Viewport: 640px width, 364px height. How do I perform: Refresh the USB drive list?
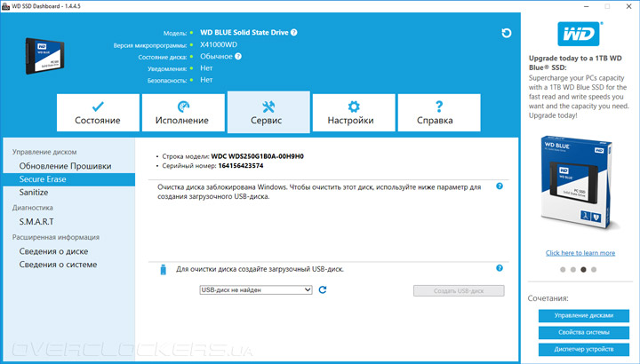point(323,289)
